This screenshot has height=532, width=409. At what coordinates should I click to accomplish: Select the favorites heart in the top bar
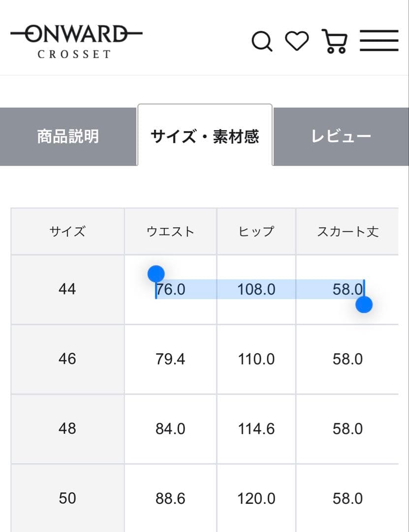297,42
